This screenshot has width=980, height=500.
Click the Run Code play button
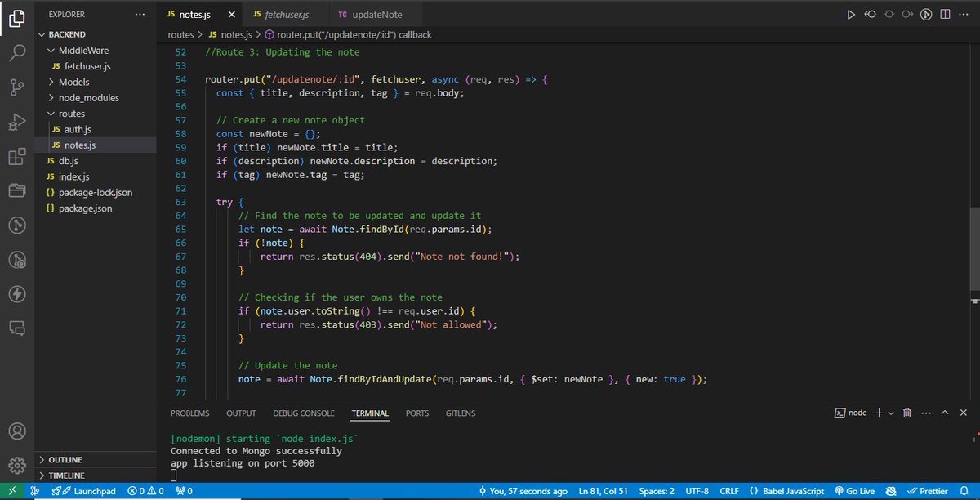pyautogui.click(x=851, y=15)
